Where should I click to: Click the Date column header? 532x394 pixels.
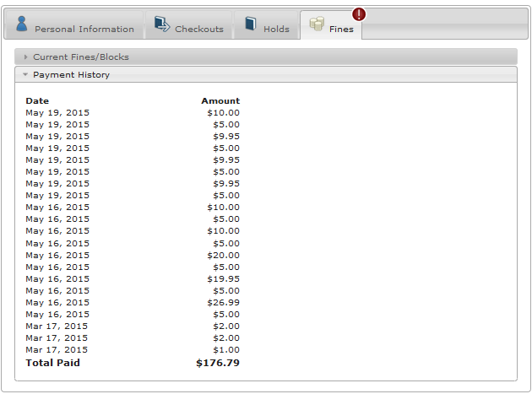click(x=37, y=101)
